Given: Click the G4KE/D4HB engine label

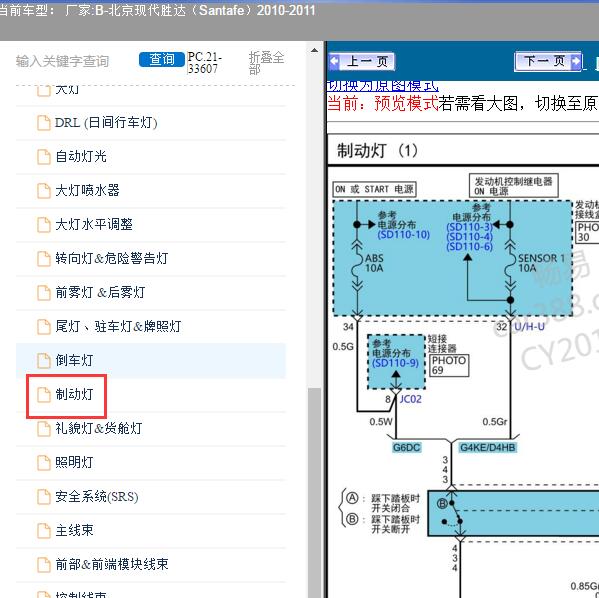Looking at the screenshot, I should pyautogui.click(x=487, y=447).
